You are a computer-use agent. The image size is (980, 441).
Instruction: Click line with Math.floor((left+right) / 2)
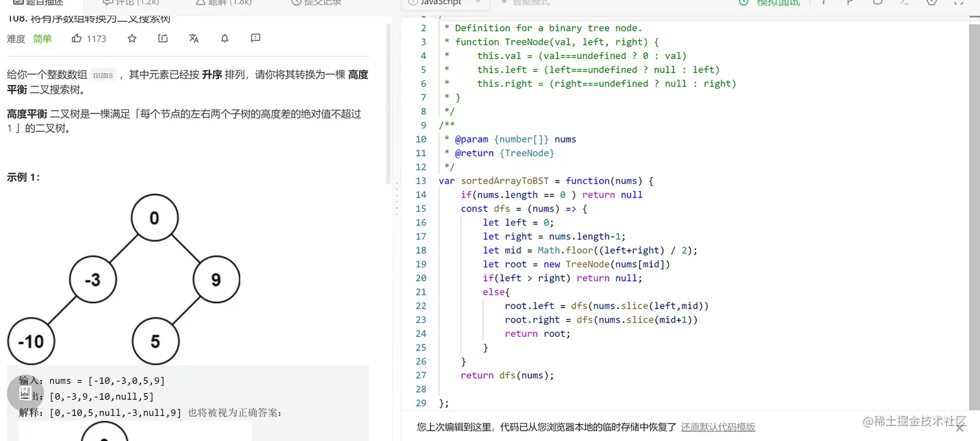[x=590, y=250]
